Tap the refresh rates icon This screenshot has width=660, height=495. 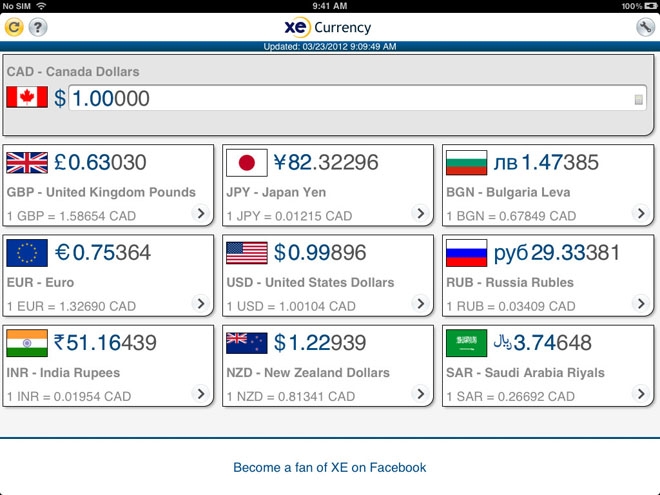click(14, 27)
